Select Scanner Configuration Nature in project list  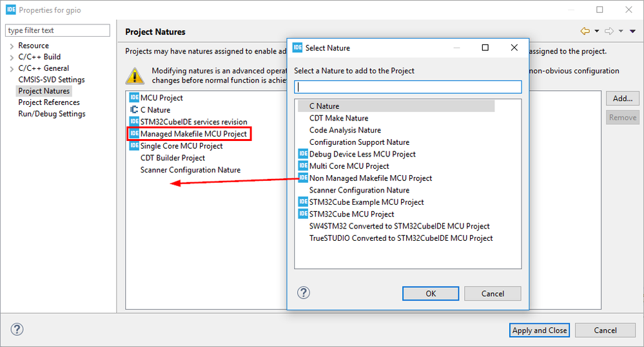(x=191, y=170)
